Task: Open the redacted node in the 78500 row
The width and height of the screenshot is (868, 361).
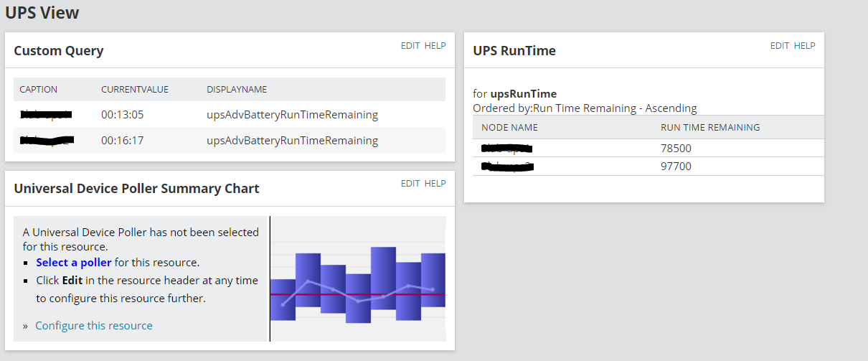Action: click(x=506, y=149)
